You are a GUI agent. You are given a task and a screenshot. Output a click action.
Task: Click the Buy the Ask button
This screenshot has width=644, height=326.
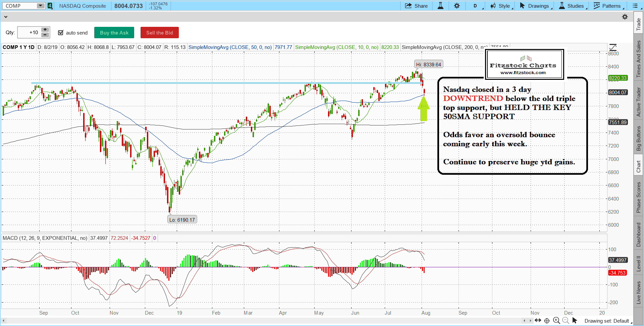pos(114,33)
